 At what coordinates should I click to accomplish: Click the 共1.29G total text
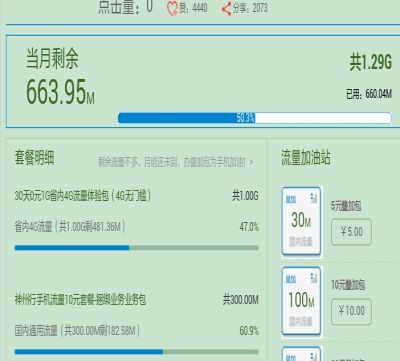click(371, 62)
